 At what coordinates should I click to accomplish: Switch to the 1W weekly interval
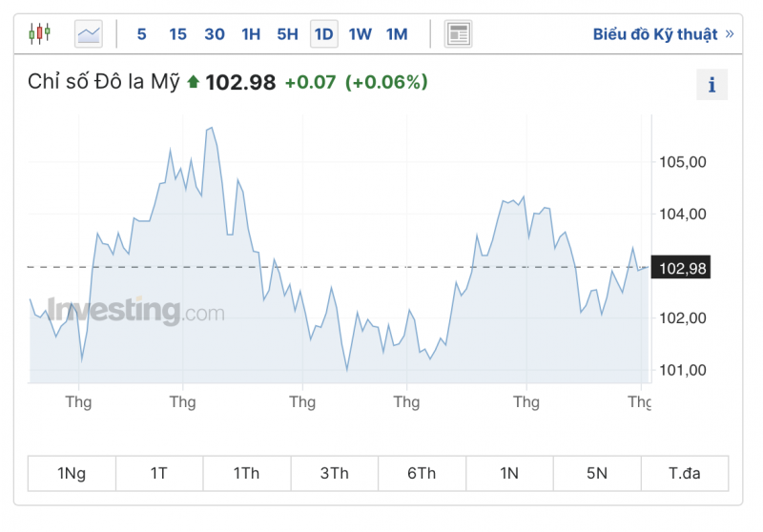pyautogui.click(x=361, y=34)
